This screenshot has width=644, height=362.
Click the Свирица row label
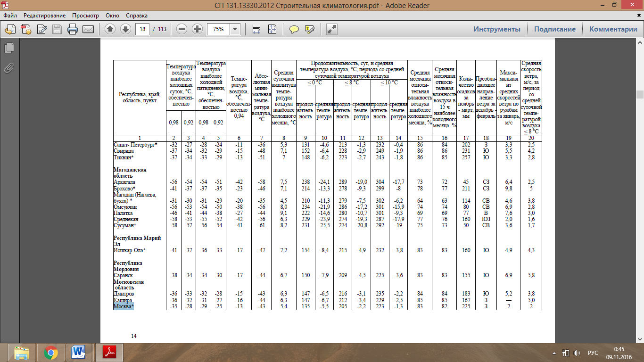(x=124, y=150)
